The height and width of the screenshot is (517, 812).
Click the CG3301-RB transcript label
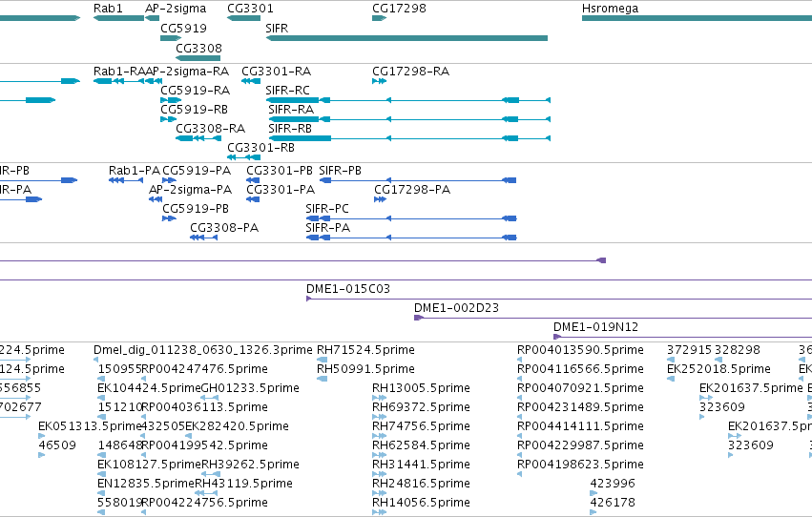tap(260, 148)
